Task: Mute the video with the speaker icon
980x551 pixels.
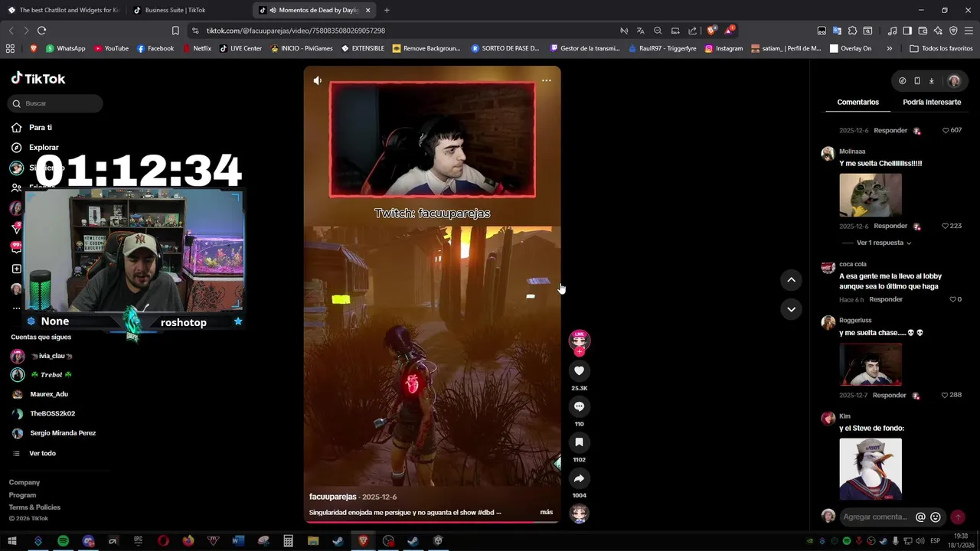Action: [x=318, y=80]
